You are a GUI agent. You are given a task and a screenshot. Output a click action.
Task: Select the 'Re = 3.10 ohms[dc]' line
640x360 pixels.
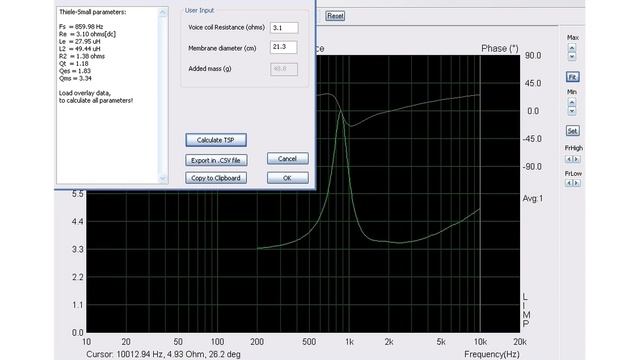coord(87,34)
